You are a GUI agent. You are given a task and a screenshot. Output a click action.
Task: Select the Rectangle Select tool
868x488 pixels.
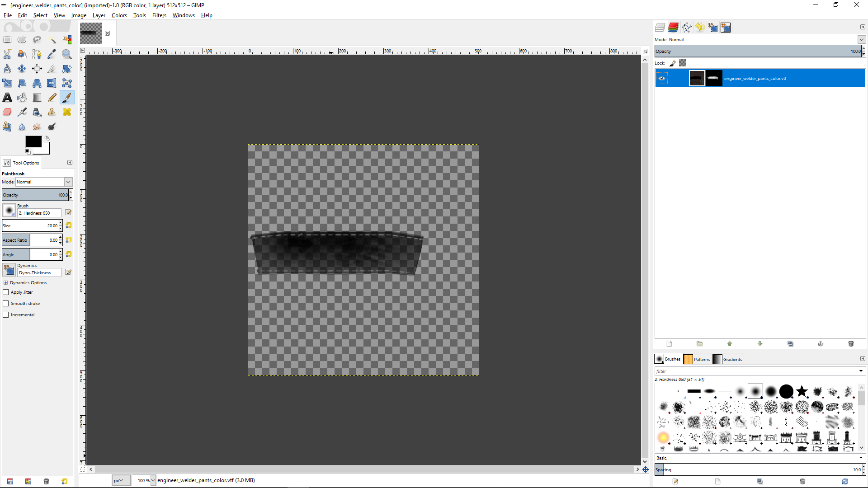point(7,40)
